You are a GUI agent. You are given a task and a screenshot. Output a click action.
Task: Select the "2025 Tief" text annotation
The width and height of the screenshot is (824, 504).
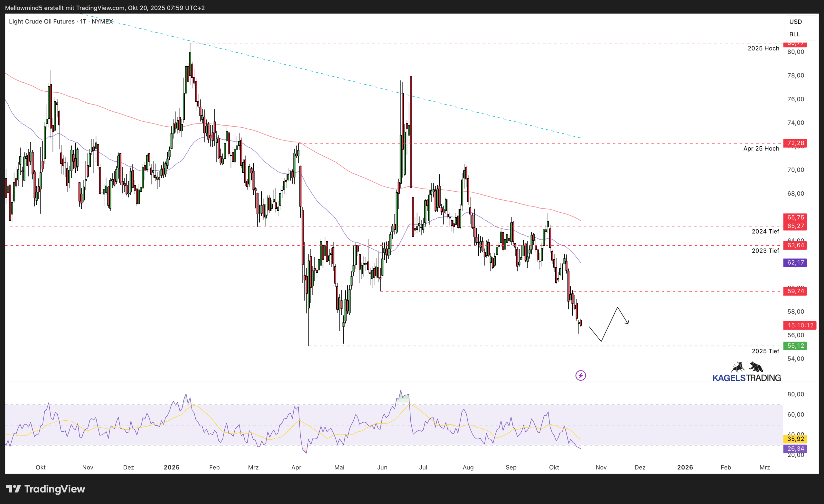click(x=765, y=351)
